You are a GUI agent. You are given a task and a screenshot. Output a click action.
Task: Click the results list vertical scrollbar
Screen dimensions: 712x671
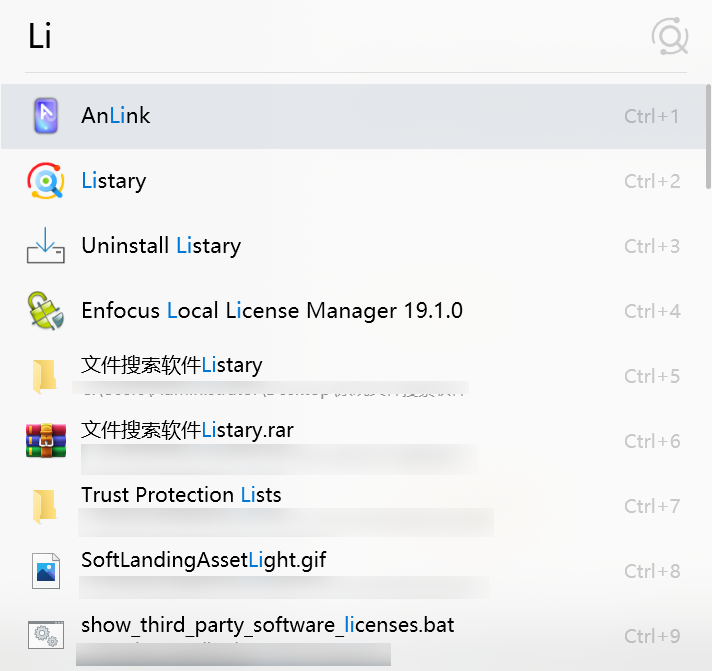click(x=708, y=130)
